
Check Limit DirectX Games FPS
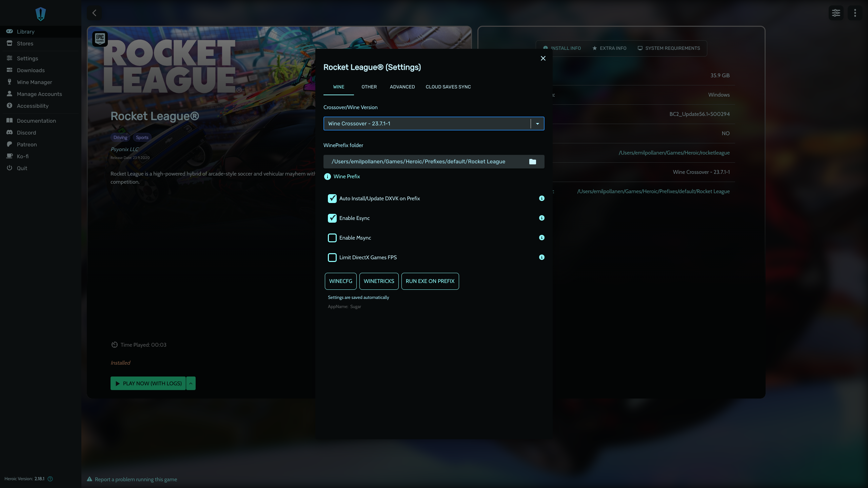[x=332, y=258]
